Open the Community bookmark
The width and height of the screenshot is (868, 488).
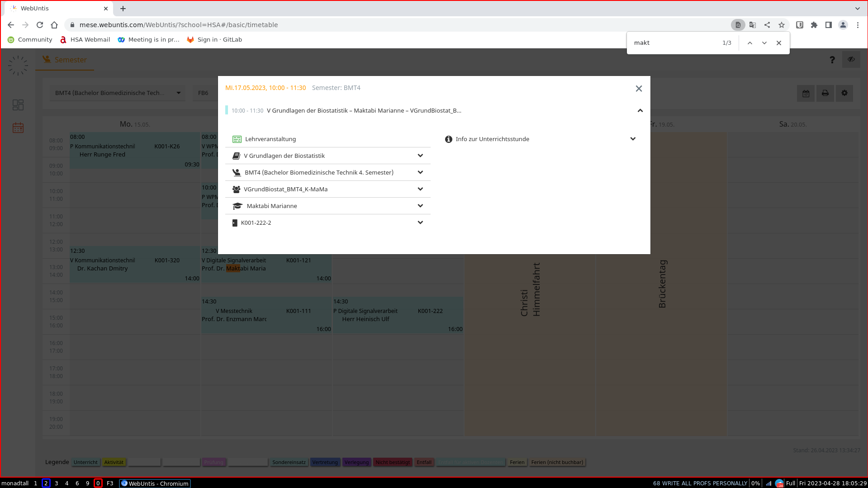[30, 40]
